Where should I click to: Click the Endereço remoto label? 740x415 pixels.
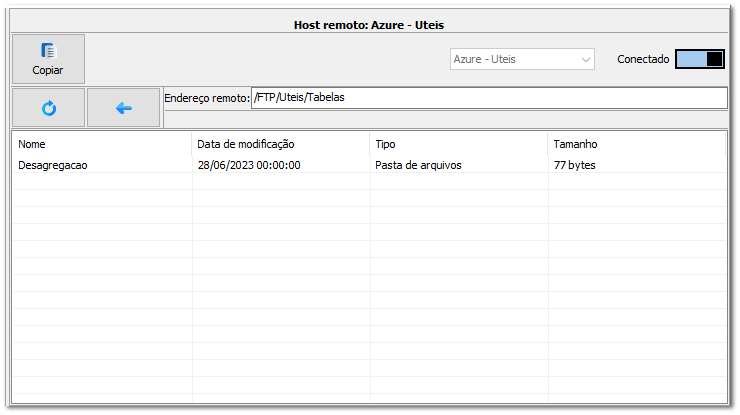[x=206, y=99]
